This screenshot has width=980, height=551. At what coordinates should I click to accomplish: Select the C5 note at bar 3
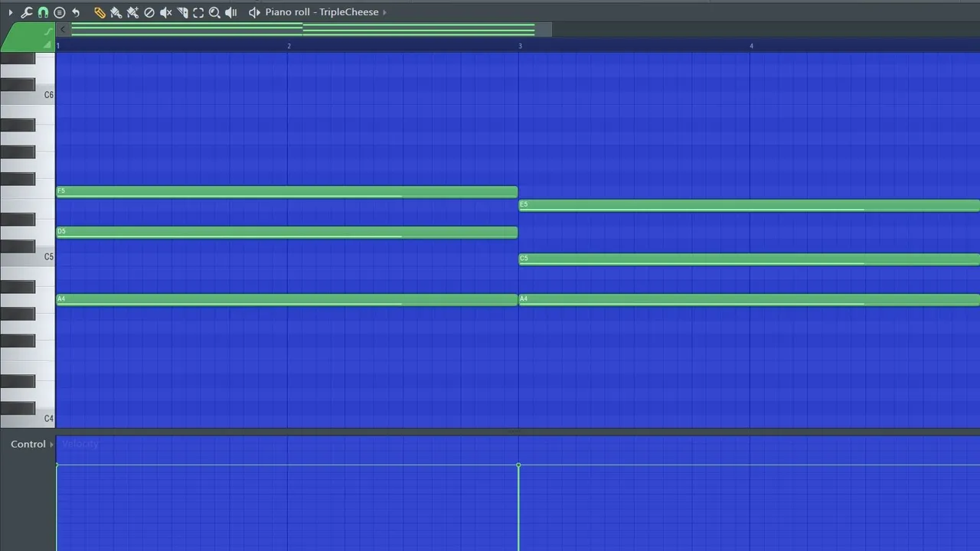(x=750, y=259)
